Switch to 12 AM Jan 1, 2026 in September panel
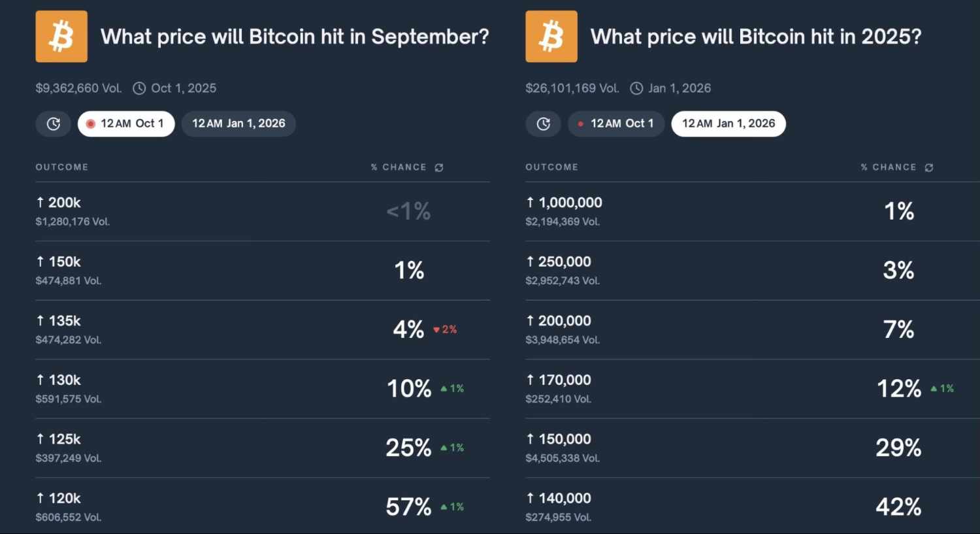The width and height of the screenshot is (980, 534). click(x=238, y=124)
